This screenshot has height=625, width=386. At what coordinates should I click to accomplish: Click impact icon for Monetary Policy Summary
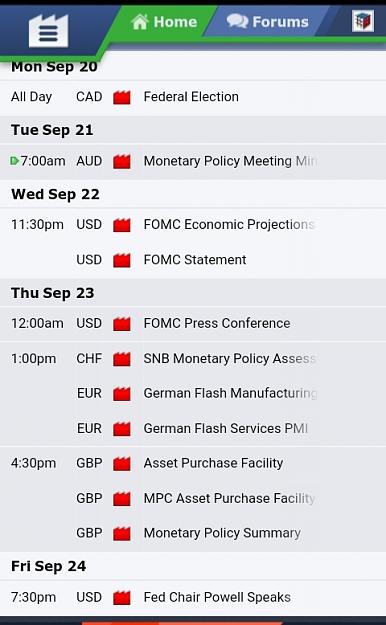(x=122, y=533)
